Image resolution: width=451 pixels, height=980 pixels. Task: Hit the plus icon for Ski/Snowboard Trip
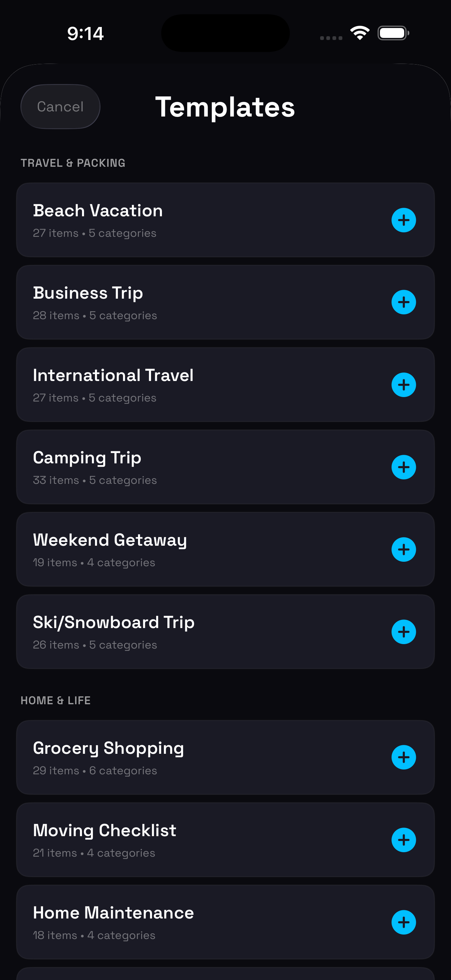tap(404, 632)
